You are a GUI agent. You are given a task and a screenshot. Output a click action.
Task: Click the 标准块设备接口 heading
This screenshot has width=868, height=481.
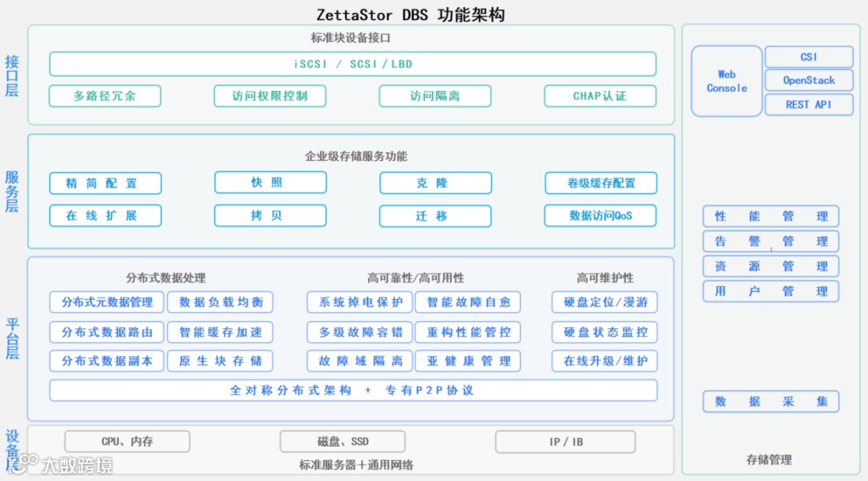350,39
